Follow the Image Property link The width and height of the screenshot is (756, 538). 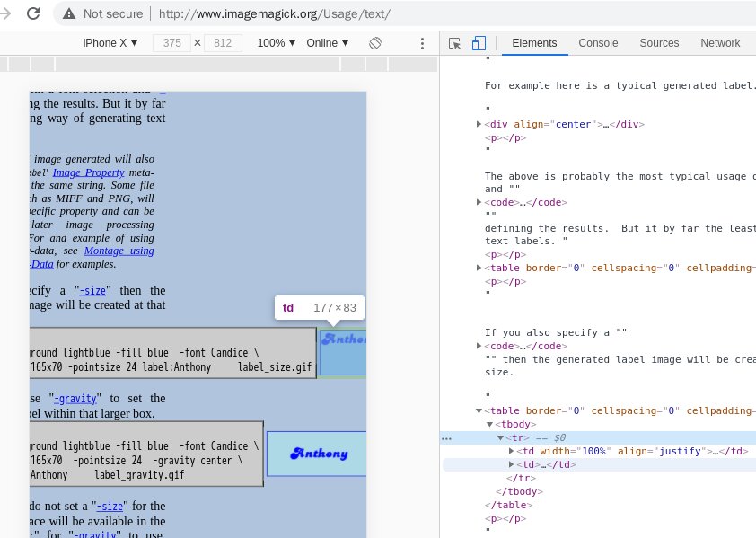[88, 172]
